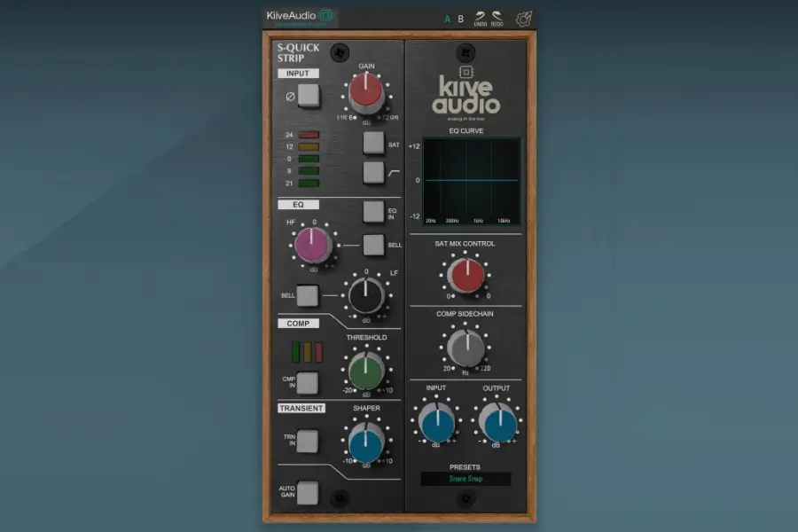This screenshot has height=532, width=798.
Task: Toggle the CMP IN compressor button
Action: pos(308,383)
